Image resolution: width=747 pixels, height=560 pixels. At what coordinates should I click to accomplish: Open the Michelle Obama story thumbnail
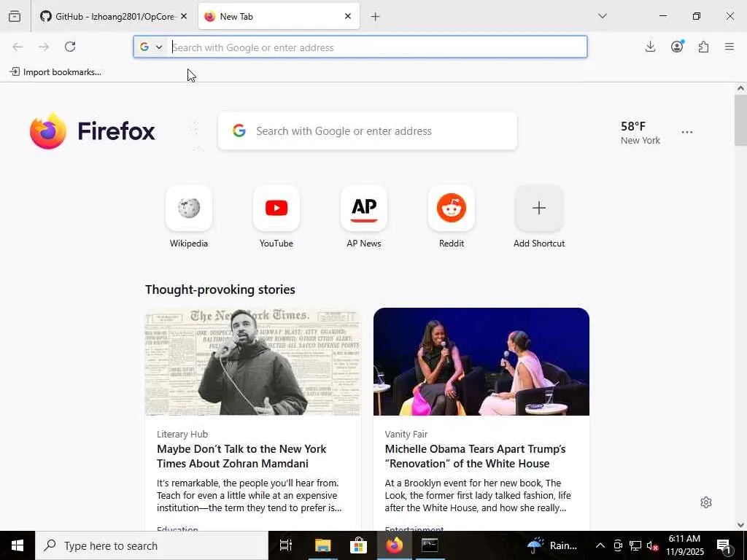point(481,362)
